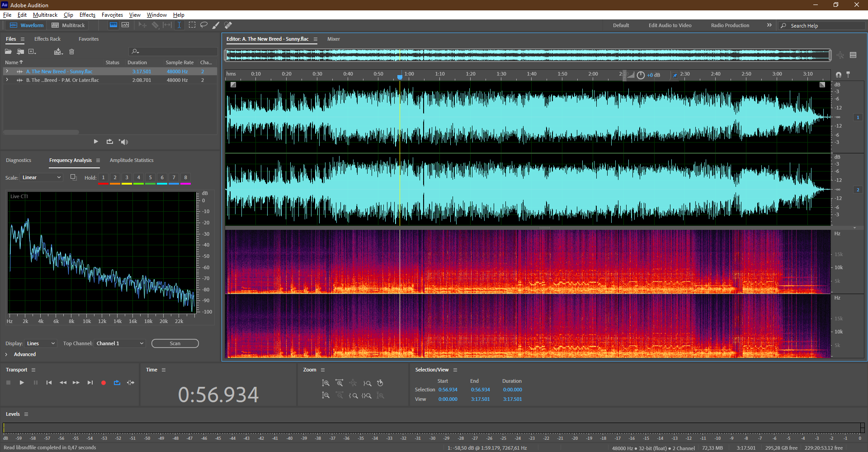Switch to the Amplitude Statistics tab

point(132,160)
